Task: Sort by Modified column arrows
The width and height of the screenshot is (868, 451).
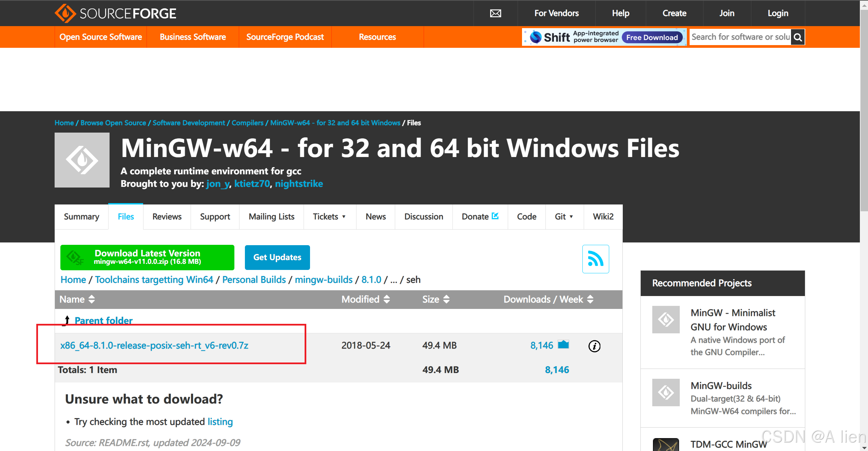Action: [387, 299]
